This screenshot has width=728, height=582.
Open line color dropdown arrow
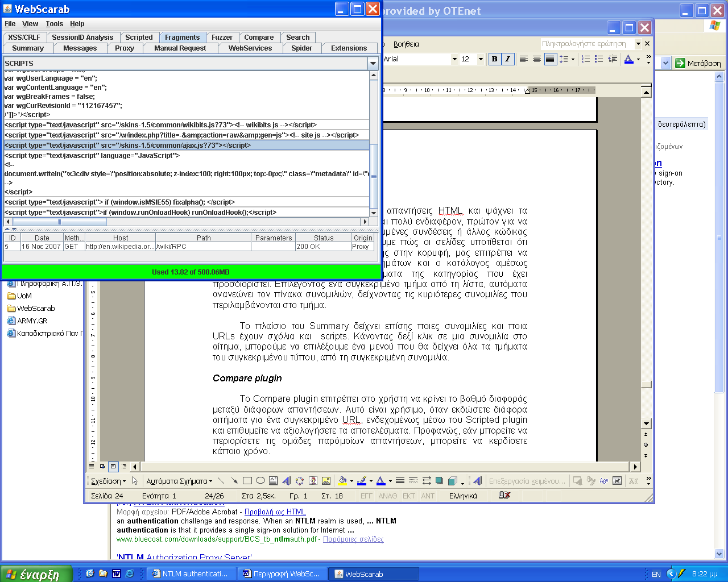click(371, 481)
